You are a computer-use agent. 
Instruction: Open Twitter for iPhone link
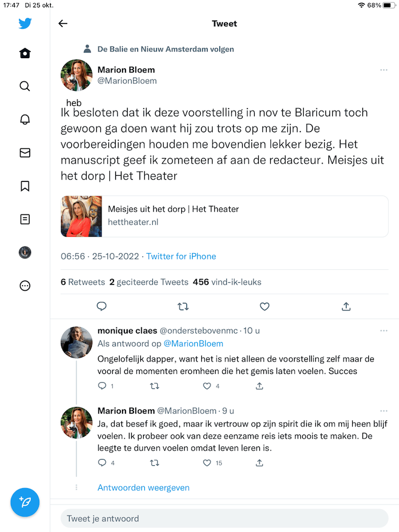point(181,256)
